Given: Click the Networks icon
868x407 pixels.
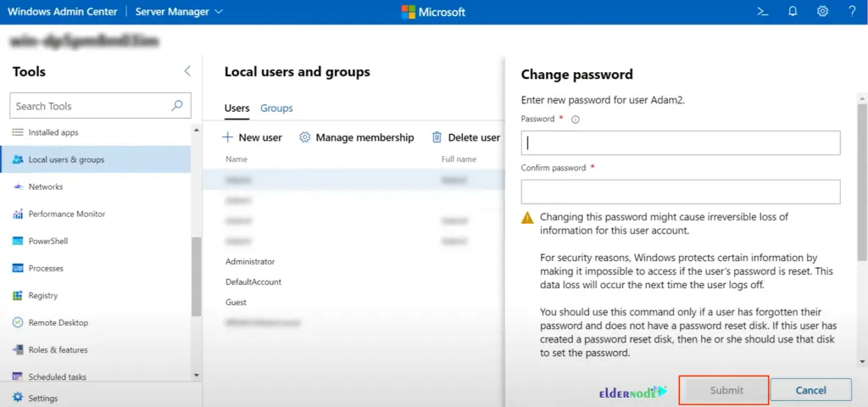Looking at the screenshot, I should [x=18, y=187].
